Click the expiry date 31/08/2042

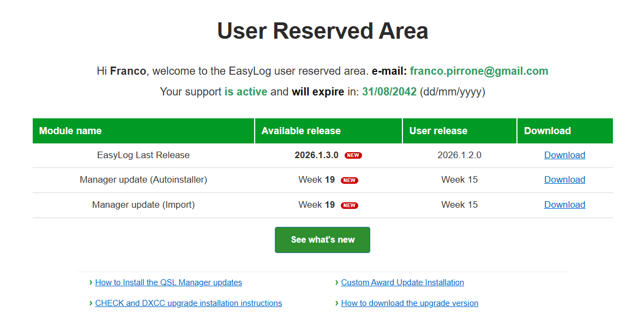[389, 91]
